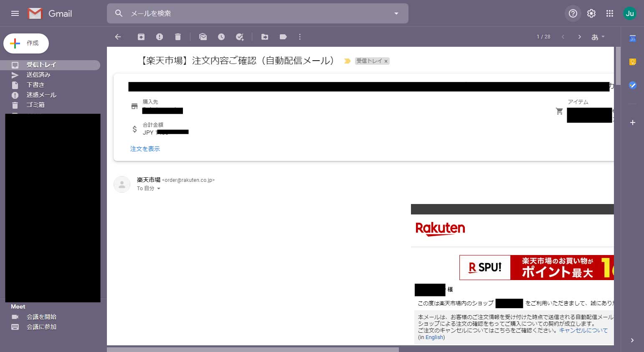This screenshot has height=352, width=644.
Task: Delete this email with trash icon
Action: click(x=178, y=37)
